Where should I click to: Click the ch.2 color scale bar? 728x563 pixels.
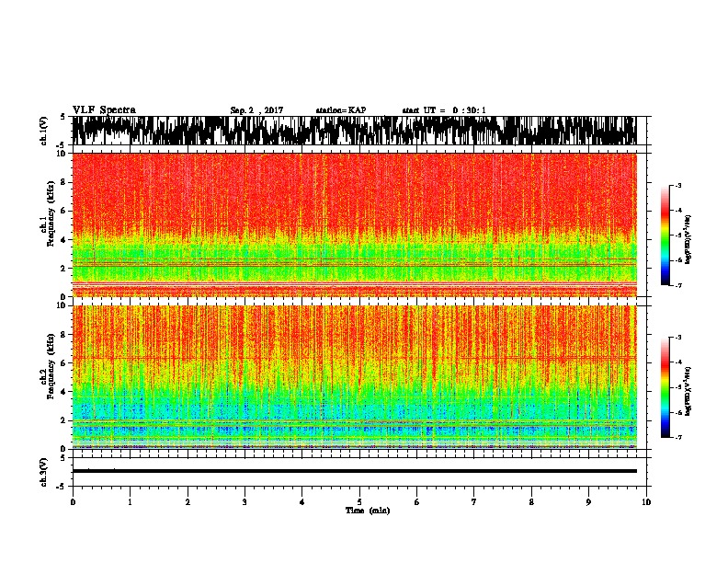pyautogui.click(x=665, y=387)
